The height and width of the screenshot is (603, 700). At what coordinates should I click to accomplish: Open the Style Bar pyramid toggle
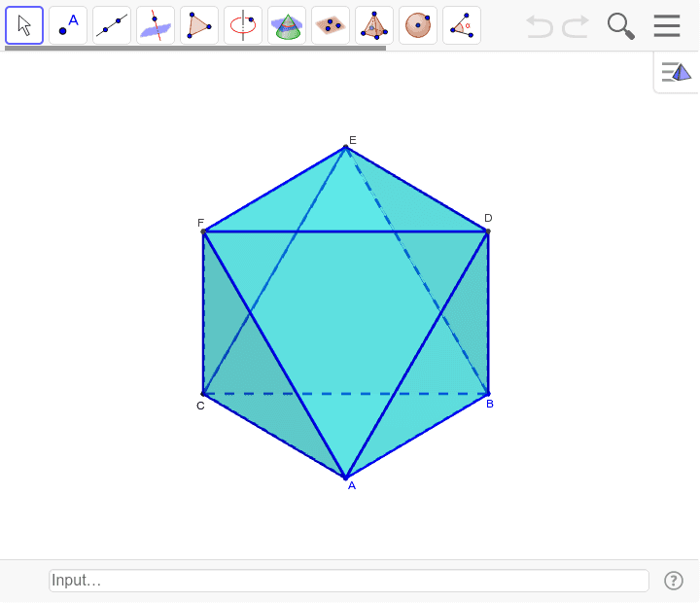coord(677,72)
